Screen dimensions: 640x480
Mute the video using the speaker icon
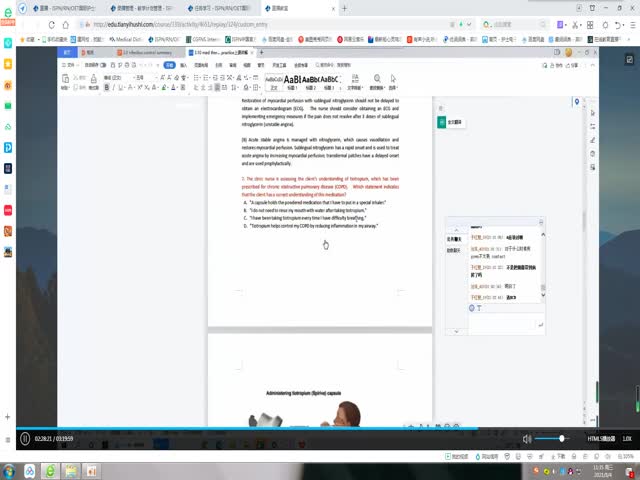coord(527,438)
